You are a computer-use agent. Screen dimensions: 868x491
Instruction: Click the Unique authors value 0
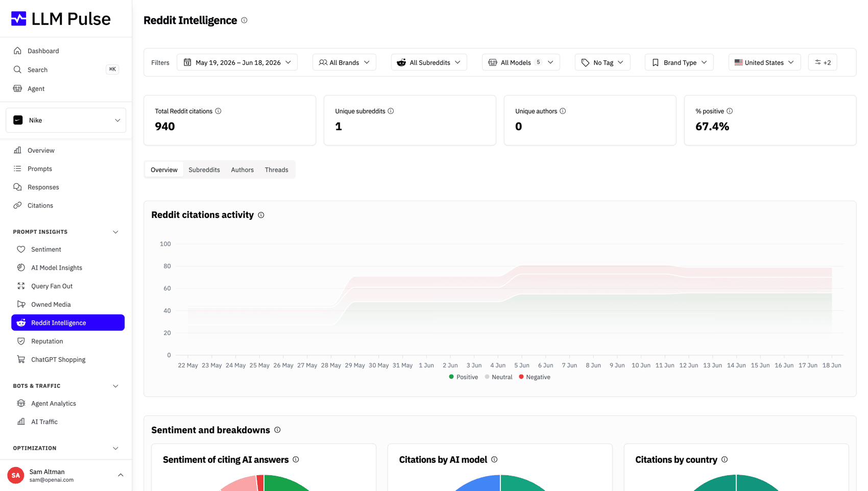(519, 127)
